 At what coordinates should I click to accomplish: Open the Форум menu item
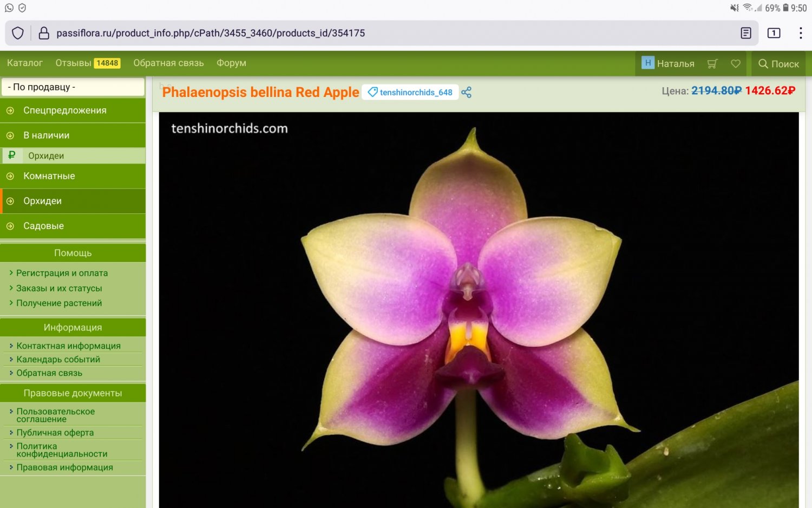pos(231,63)
